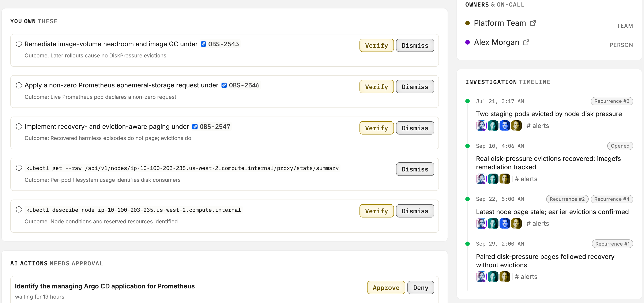
Task: Open 'Two staging pods evicted by node disk pressure'
Action: tap(549, 114)
